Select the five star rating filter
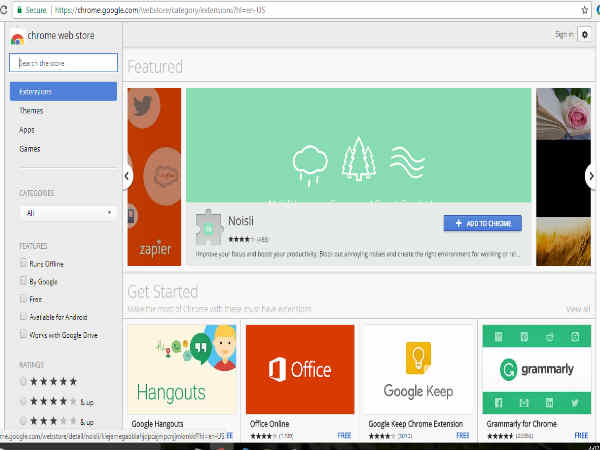This screenshot has width=600, height=450. [23, 382]
